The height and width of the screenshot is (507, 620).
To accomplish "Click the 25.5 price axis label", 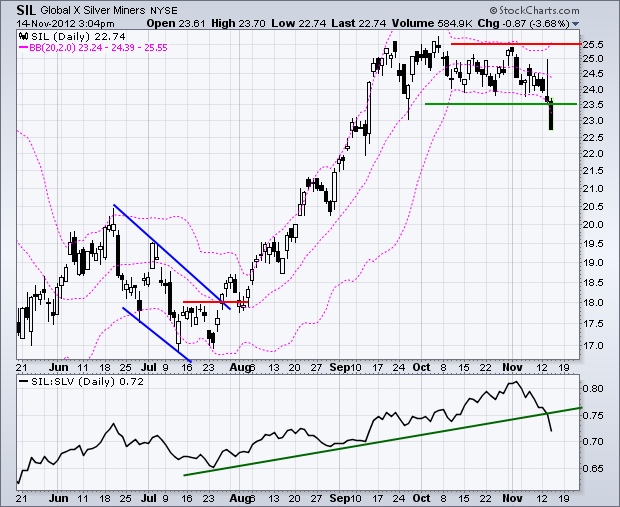I will coord(593,44).
